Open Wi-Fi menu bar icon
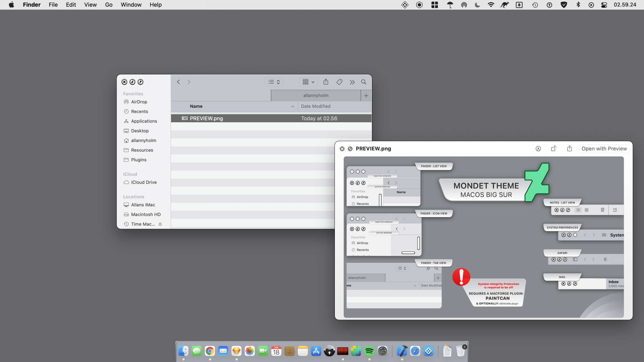Viewport: 644px width, 362px height. tap(491, 5)
